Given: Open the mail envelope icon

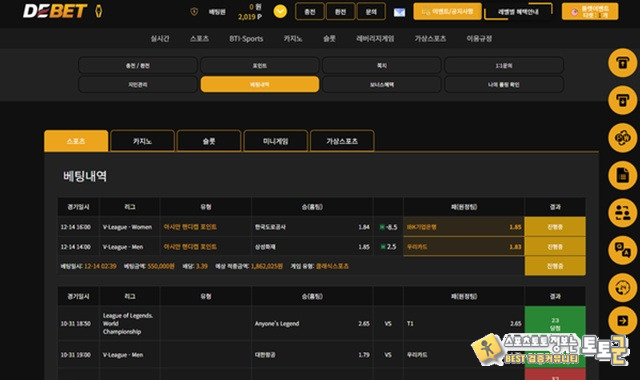Looking at the screenshot, I should [x=399, y=12].
